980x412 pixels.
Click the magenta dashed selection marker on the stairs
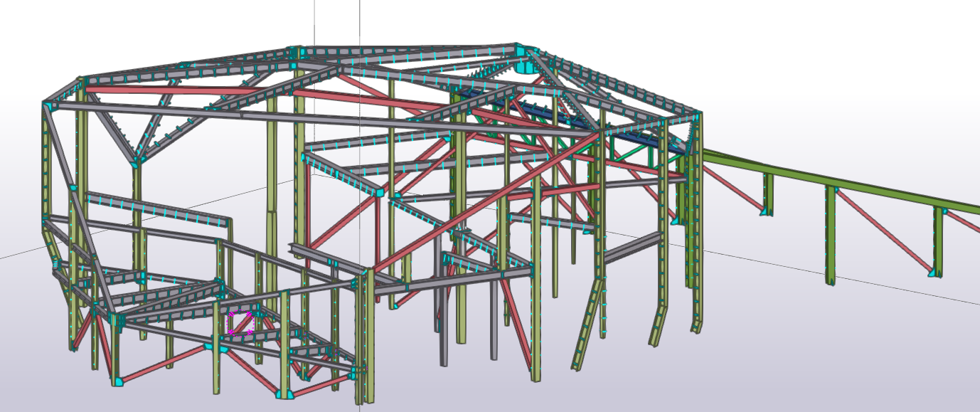pyautogui.click(x=240, y=322)
